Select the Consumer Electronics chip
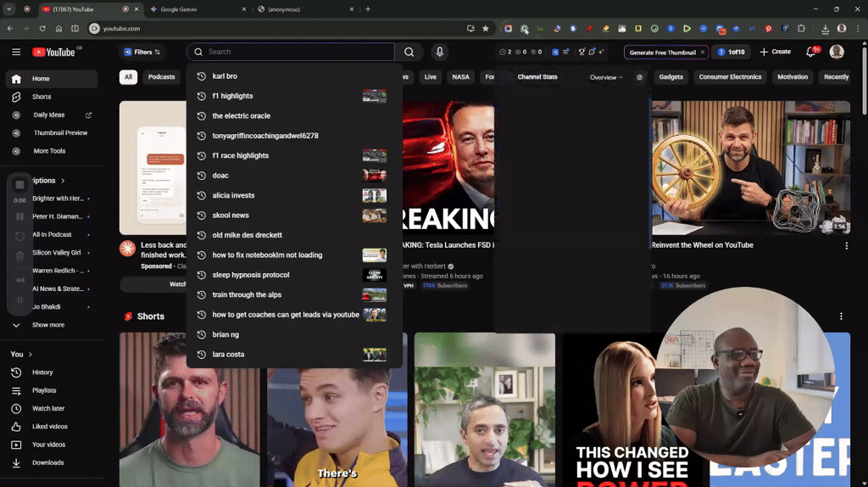The image size is (868, 487). (730, 77)
